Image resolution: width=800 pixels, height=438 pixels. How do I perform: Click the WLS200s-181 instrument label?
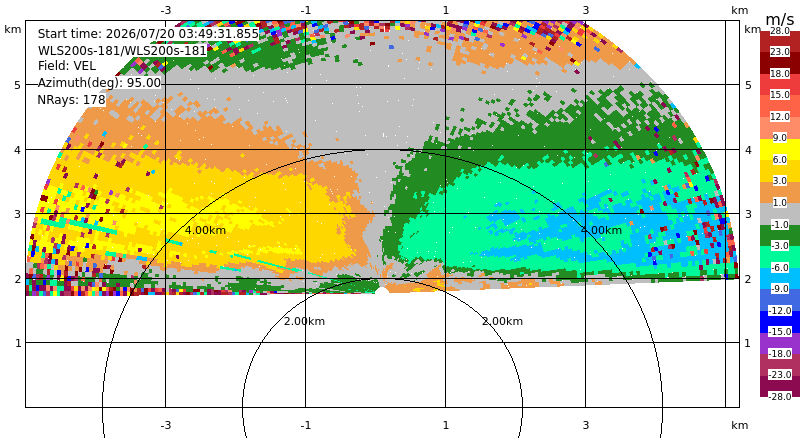coord(122,51)
